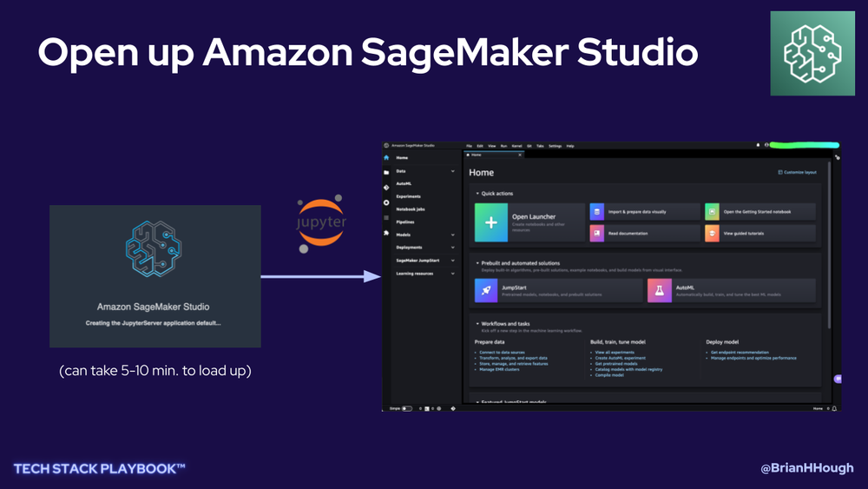The image size is (868, 489).
Task: Click the status bar terminal count icon
Action: click(x=427, y=409)
